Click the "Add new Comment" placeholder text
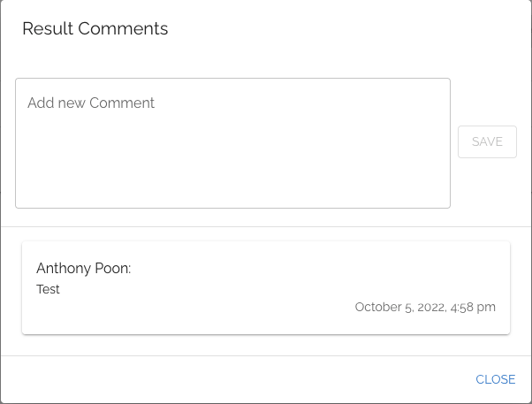 click(x=91, y=103)
